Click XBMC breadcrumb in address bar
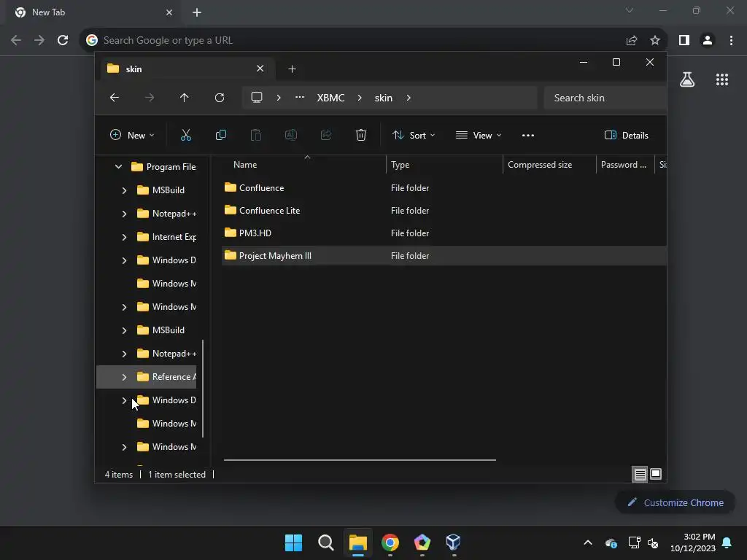Image resolution: width=747 pixels, height=560 pixels. tap(330, 98)
